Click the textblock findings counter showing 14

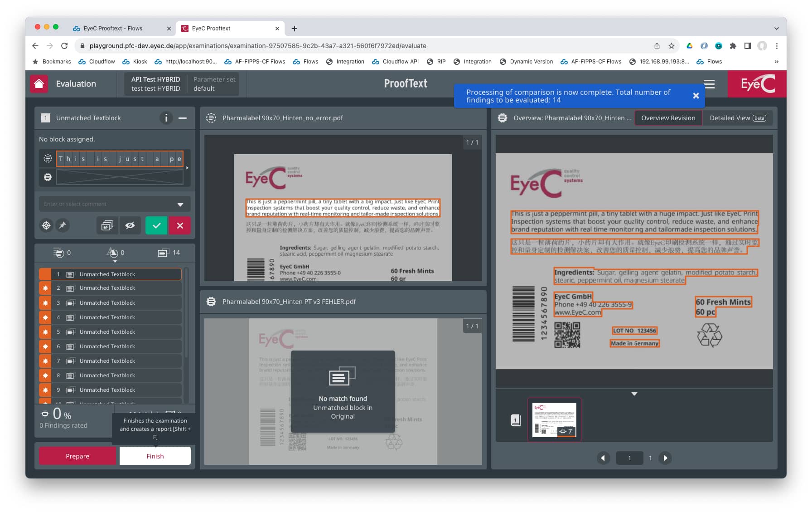[x=168, y=253]
